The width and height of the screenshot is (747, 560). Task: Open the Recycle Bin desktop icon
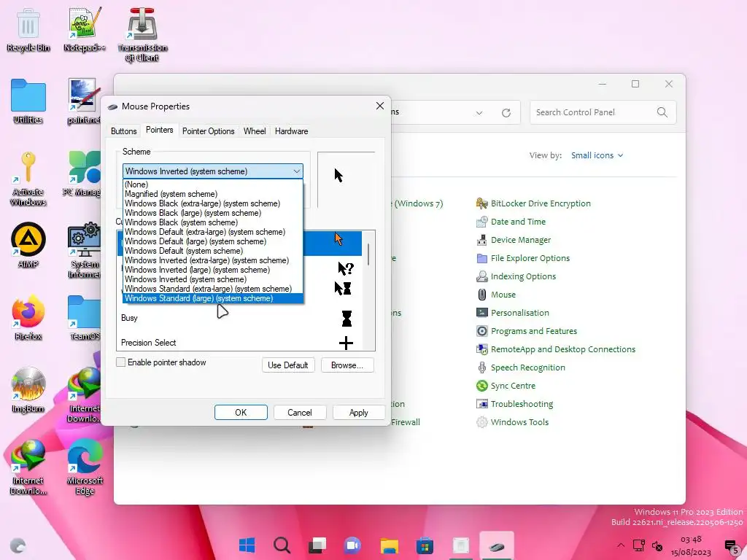28,29
